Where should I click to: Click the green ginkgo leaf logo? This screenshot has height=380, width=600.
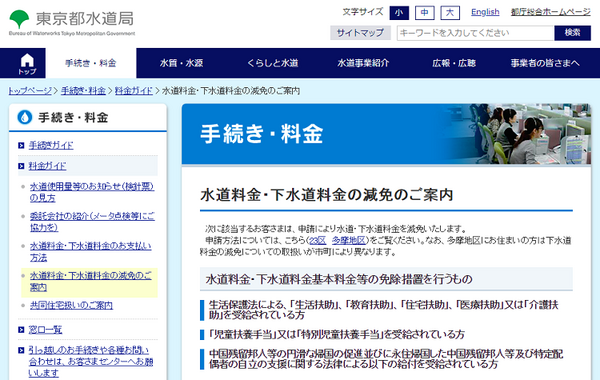pyautogui.click(x=19, y=19)
